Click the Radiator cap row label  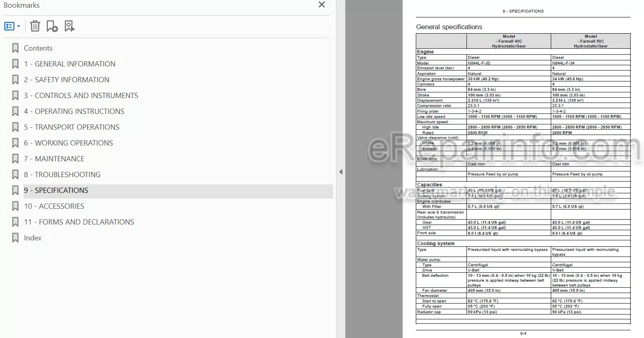pos(429,312)
